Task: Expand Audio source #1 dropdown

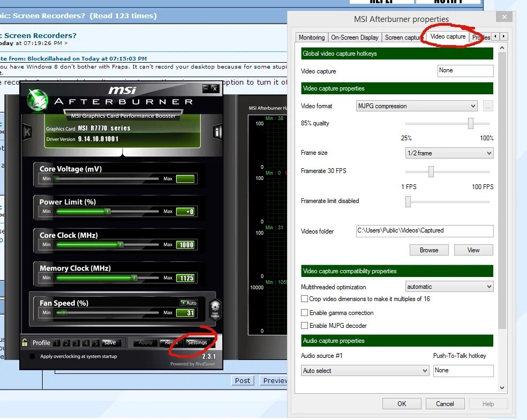Action: (x=365, y=371)
